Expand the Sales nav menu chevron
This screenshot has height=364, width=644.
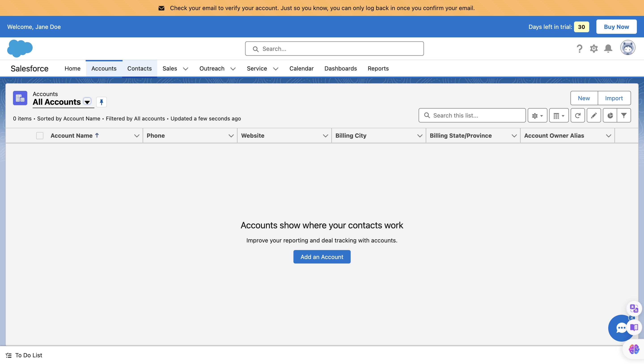tap(186, 69)
